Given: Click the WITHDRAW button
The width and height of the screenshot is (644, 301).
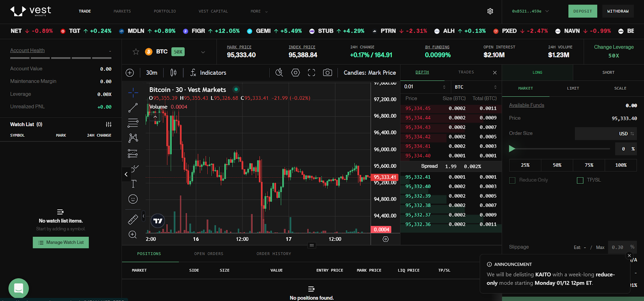Looking at the screenshot, I should pyautogui.click(x=618, y=11).
